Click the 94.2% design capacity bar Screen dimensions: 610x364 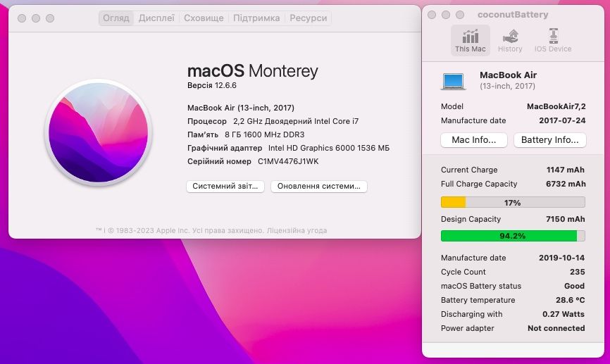513,236
